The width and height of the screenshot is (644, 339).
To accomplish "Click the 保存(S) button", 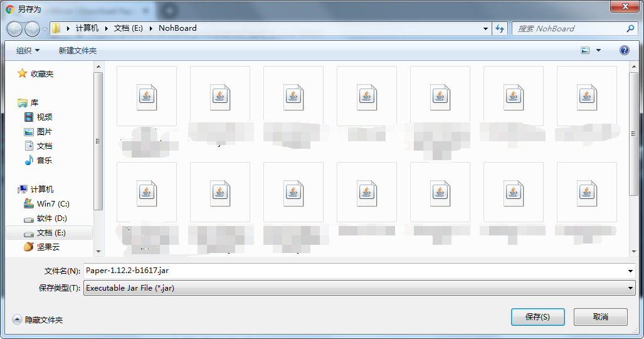I will point(537,317).
